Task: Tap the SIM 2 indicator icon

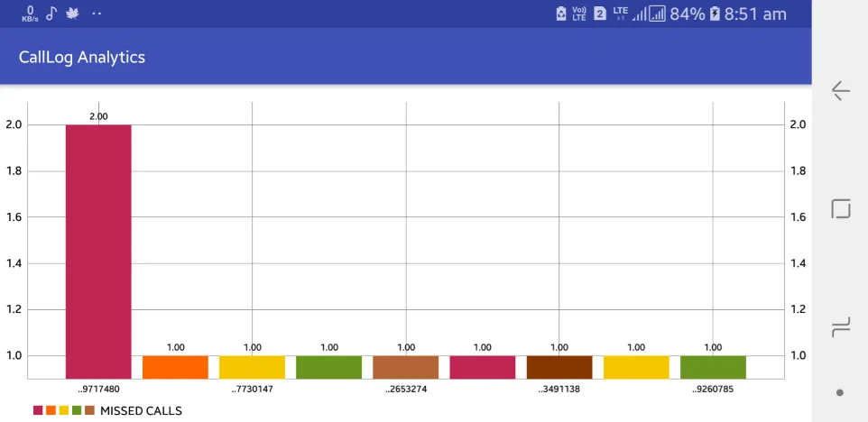Action: pyautogui.click(x=600, y=14)
